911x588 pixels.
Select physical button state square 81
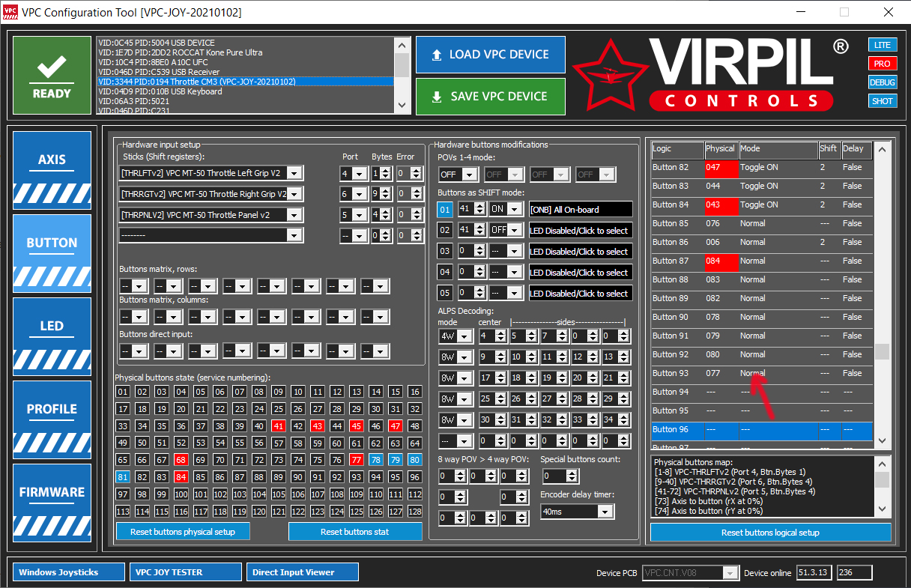click(122, 477)
